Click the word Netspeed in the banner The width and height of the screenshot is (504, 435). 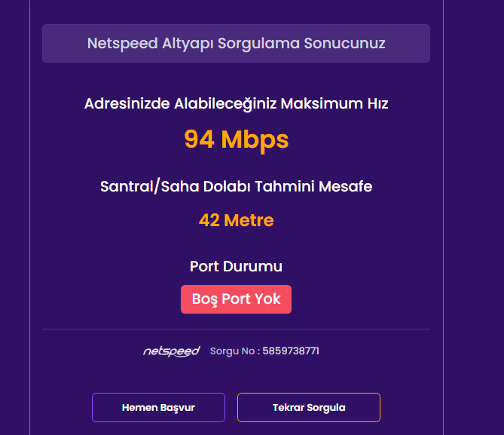[x=122, y=43]
